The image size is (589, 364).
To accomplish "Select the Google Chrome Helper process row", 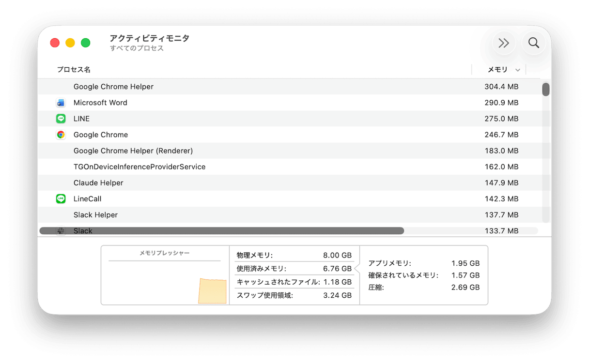I will (289, 87).
